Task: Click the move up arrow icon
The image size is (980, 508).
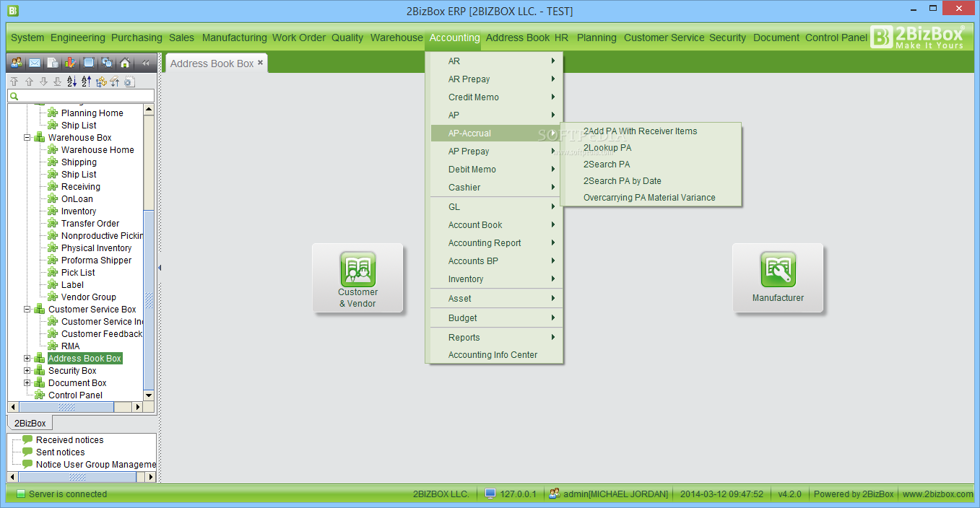Action: pos(29,82)
